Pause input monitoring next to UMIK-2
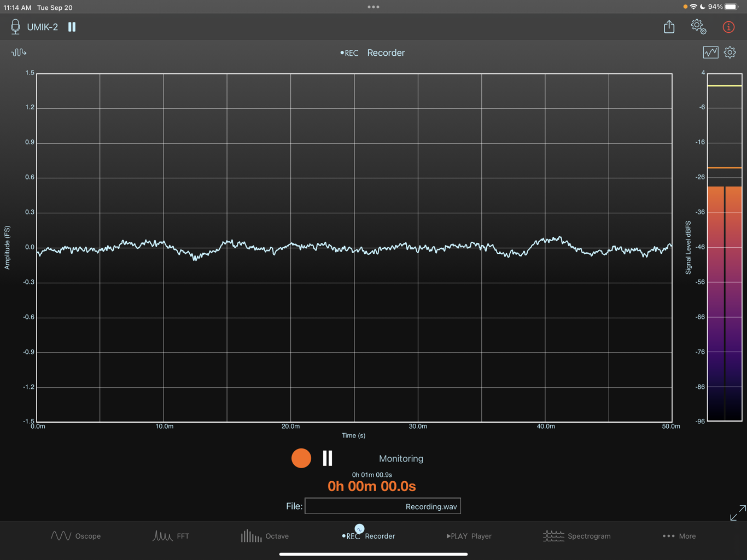 72,26
